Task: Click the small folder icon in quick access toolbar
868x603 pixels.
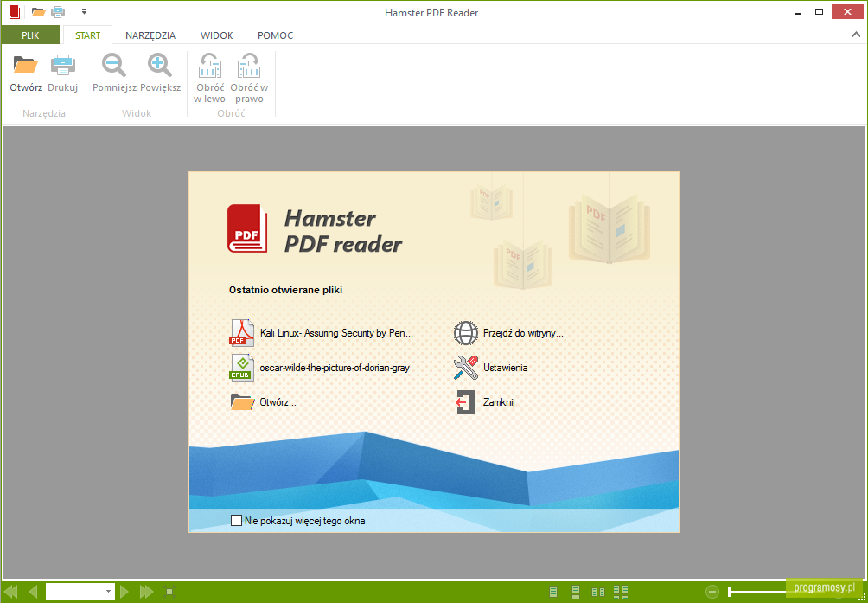Action: 38,11
